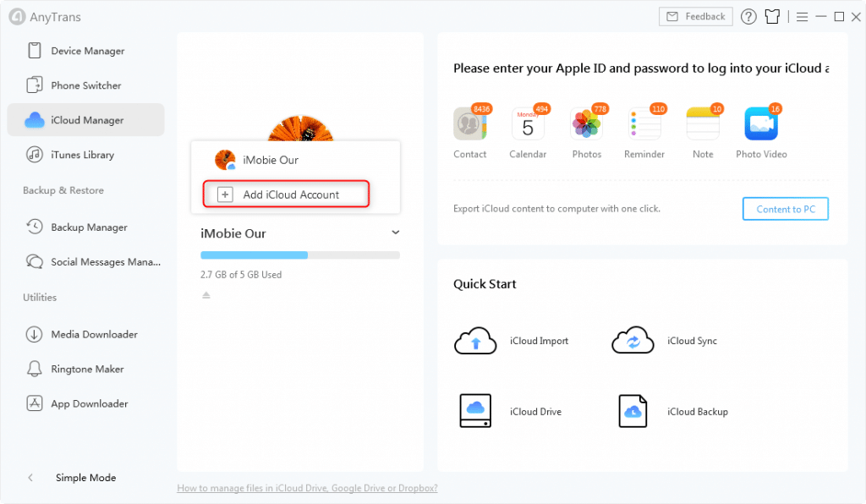The height and width of the screenshot is (504, 866).
Task: Click the iCloud Manager cloud icon
Action: point(34,120)
